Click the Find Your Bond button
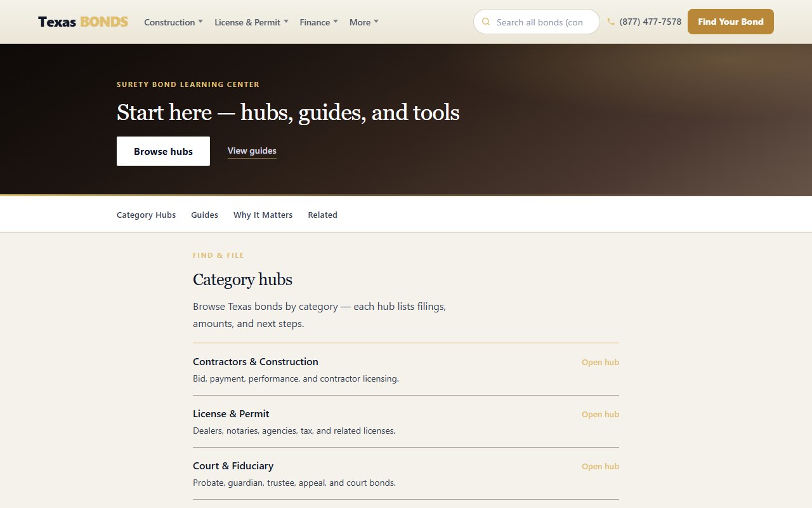The image size is (812, 508). coord(731,22)
